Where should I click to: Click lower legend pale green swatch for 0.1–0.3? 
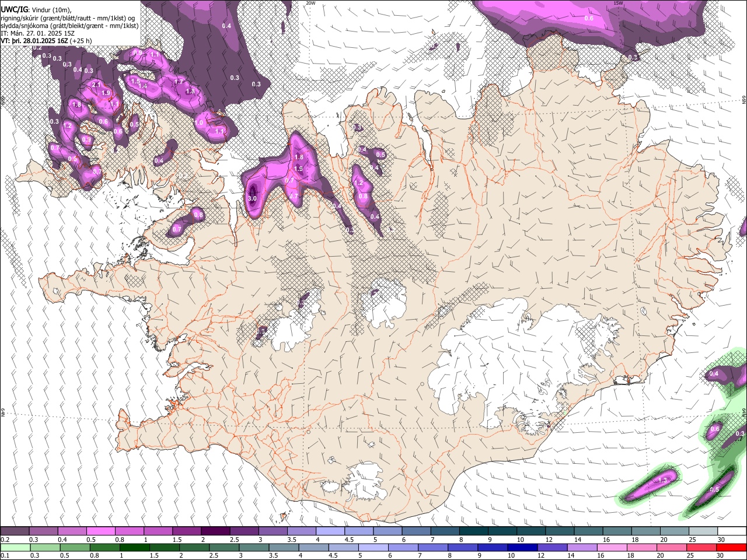pyautogui.click(x=15, y=547)
